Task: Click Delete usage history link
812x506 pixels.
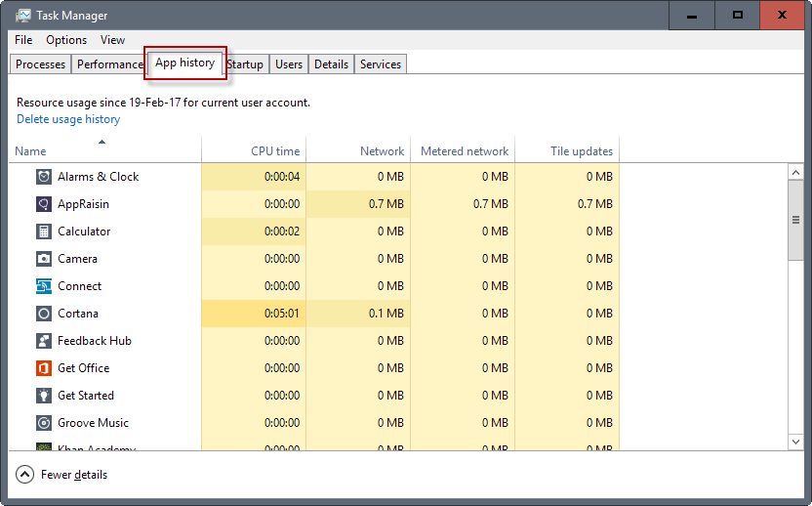Action: (x=68, y=119)
